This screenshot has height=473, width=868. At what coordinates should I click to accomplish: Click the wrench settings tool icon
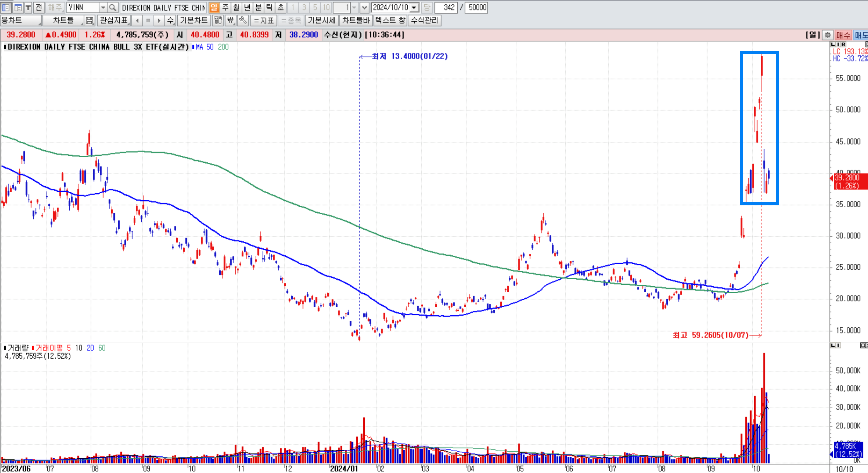(243, 20)
